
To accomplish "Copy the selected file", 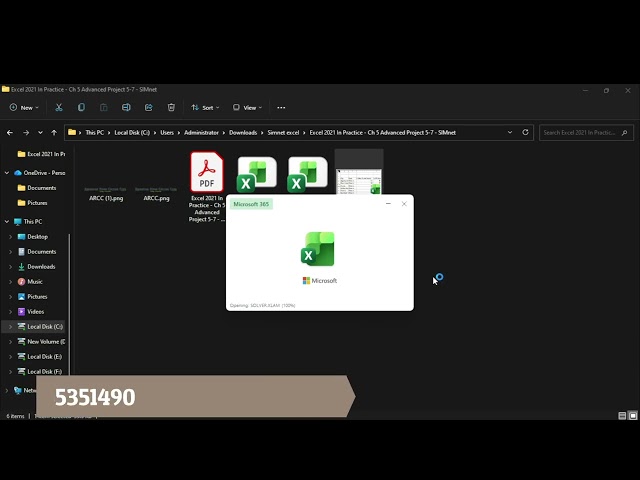I will (x=81, y=108).
